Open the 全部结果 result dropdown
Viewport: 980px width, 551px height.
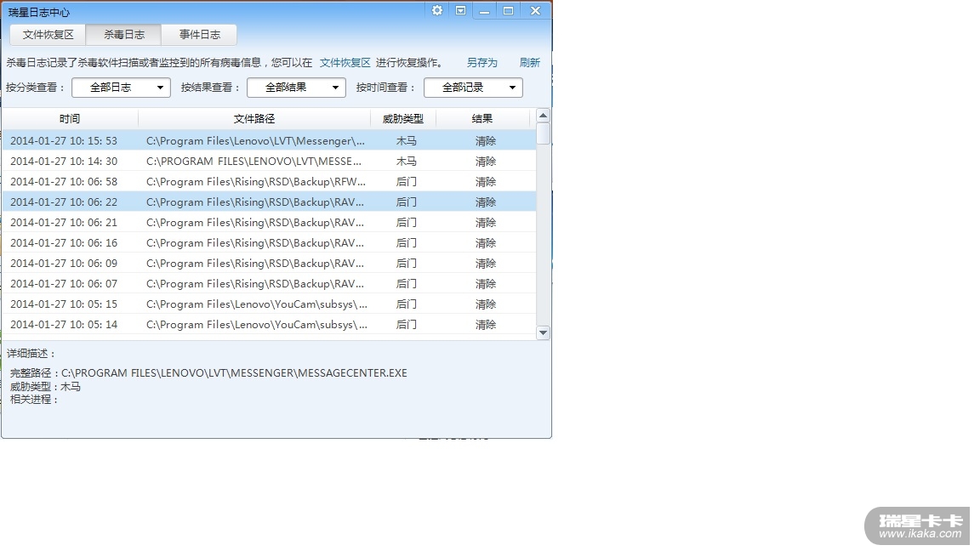[x=296, y=88]
